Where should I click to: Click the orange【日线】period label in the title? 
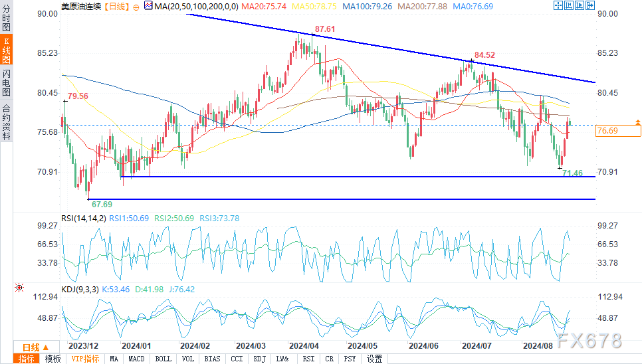click(116, 7)
